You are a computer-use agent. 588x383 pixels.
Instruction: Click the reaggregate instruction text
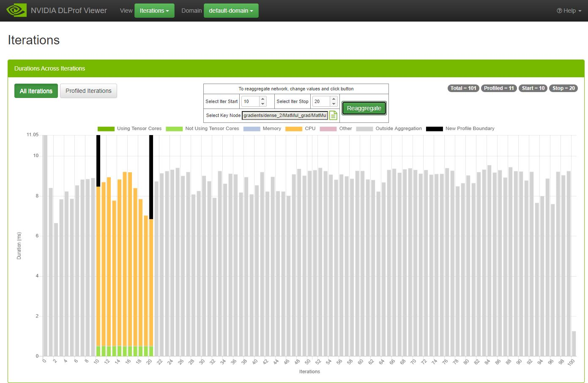point(296,89)
